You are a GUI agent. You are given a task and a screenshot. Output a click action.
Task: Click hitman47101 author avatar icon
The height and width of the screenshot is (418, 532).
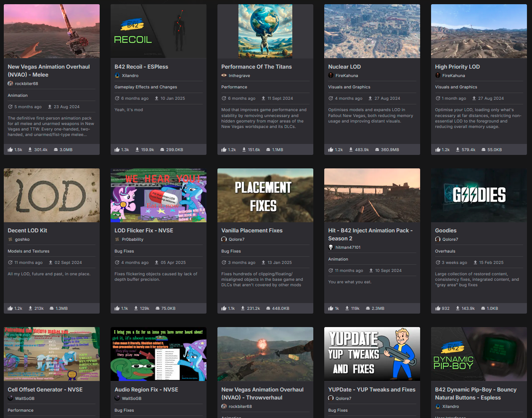tap(331, 247)
